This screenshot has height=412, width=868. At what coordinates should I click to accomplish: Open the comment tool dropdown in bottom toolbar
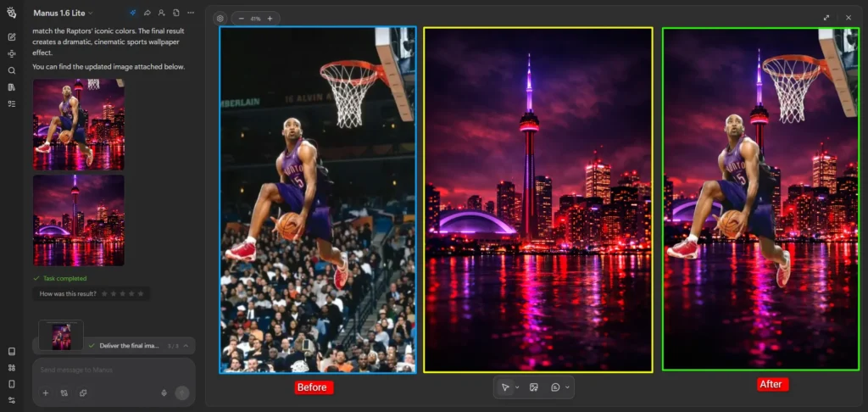(x=565, y=387)
